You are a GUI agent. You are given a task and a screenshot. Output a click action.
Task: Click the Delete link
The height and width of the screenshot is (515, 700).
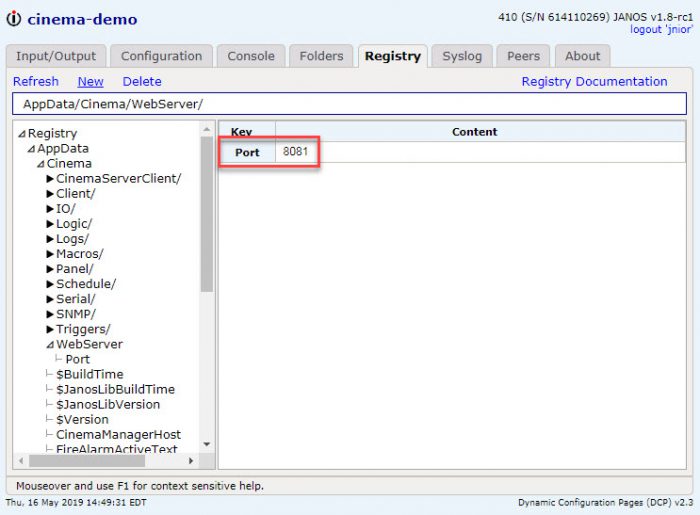tap(142, 82)
